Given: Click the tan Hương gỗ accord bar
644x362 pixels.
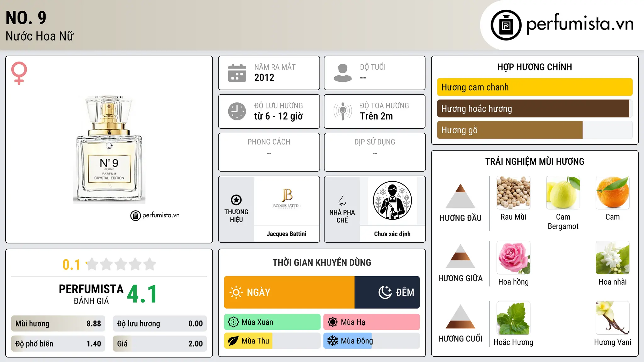Looking at the screenshot, I should 510,130.
